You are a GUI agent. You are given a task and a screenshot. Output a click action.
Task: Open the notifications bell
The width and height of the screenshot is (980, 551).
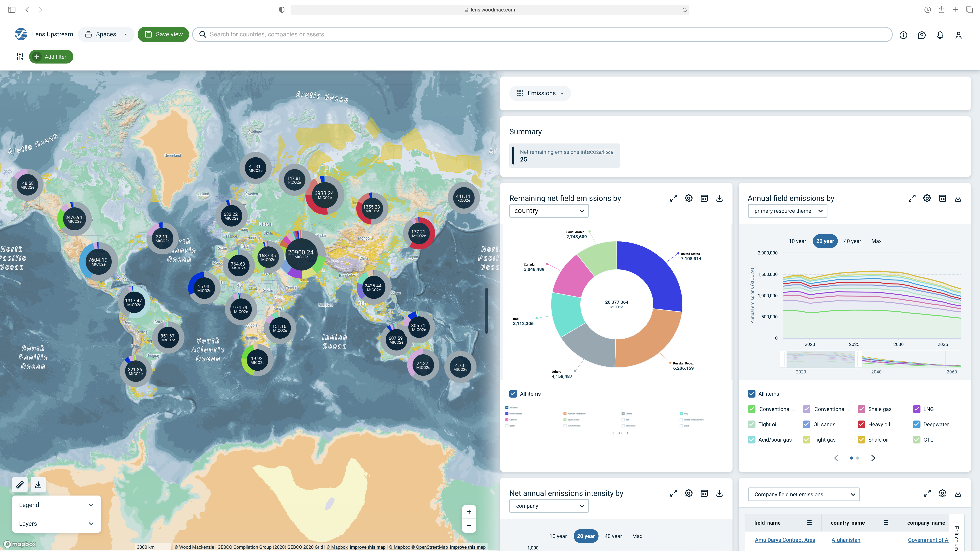tap(940, 35)
